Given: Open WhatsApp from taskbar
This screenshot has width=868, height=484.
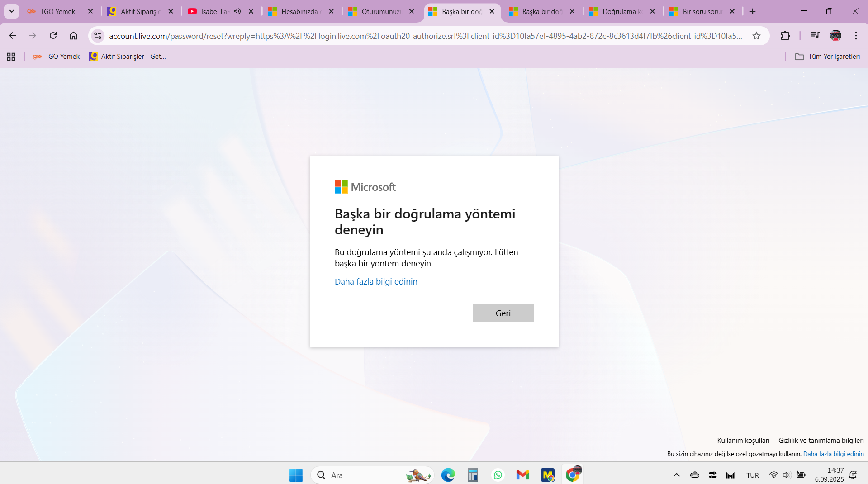Looking at the screenshot, I should coord(498,475).
